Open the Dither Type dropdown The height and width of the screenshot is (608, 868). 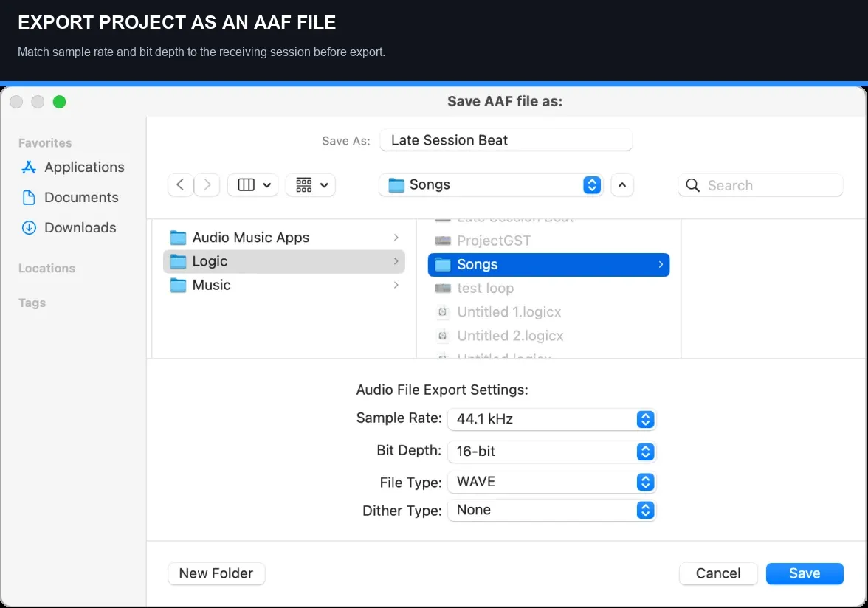click(x=551, y=510)
